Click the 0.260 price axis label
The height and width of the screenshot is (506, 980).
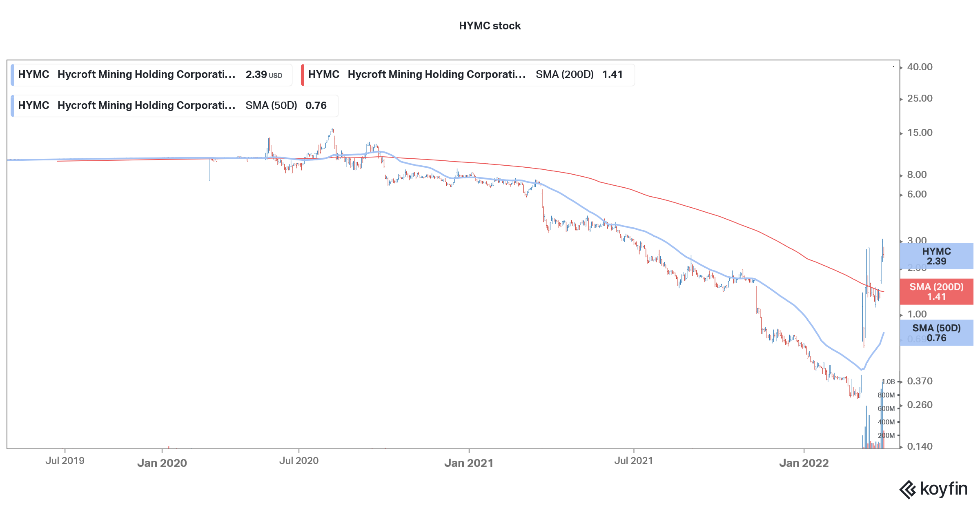(x=920, y=405)
